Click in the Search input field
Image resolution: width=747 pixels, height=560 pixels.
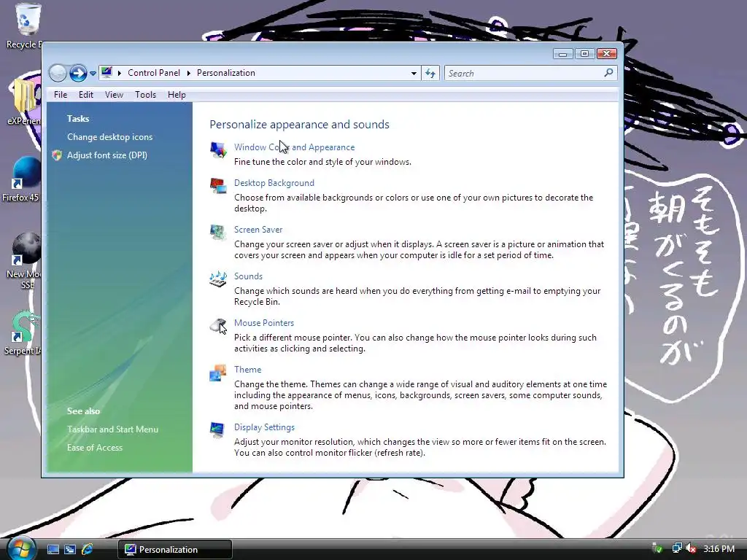coord(524,74)
